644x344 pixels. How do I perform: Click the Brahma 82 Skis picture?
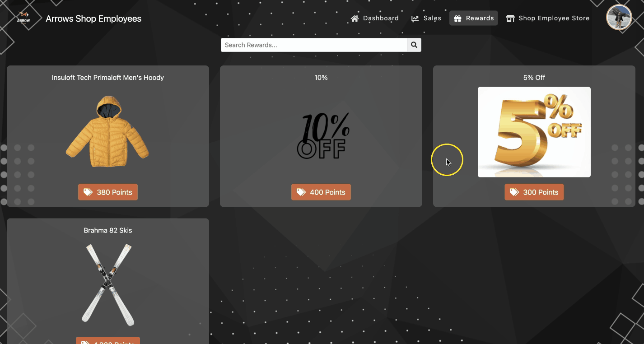(x=107, y=284)
